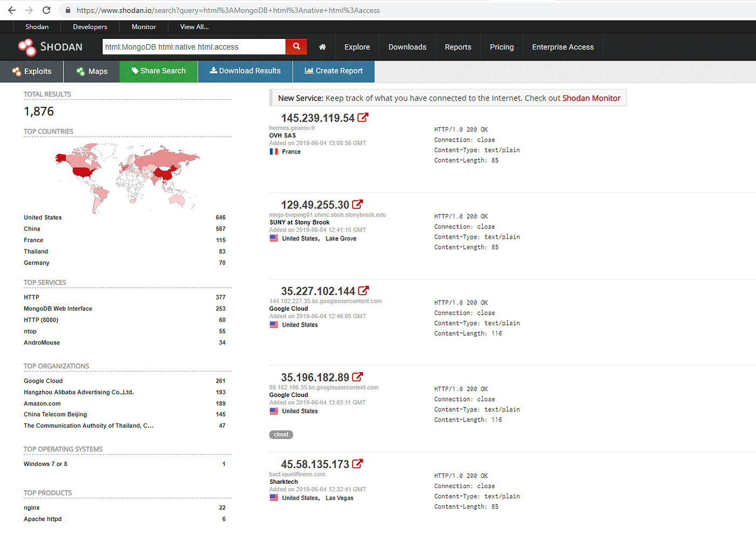756x535 pixels.
Task: Filter by country Germany
Action: coord(36,263)
